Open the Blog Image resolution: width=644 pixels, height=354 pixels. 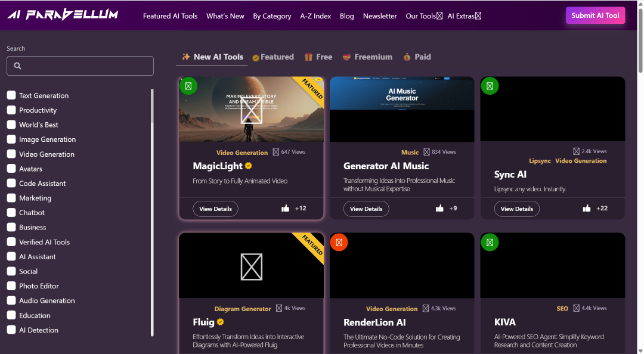pyautogui.click(x=346, y=16)
